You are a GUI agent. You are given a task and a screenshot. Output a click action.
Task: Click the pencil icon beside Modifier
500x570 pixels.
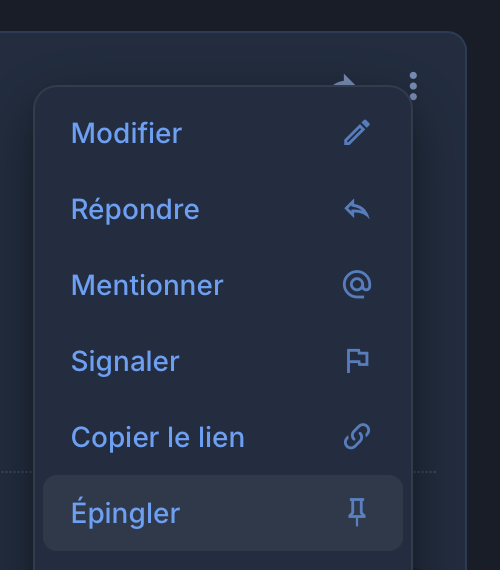click(357, 133)
